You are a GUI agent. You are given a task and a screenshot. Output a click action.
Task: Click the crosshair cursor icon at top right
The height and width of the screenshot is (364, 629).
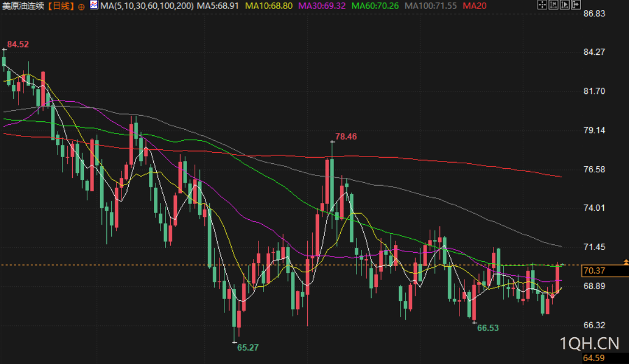click(542, 5)
